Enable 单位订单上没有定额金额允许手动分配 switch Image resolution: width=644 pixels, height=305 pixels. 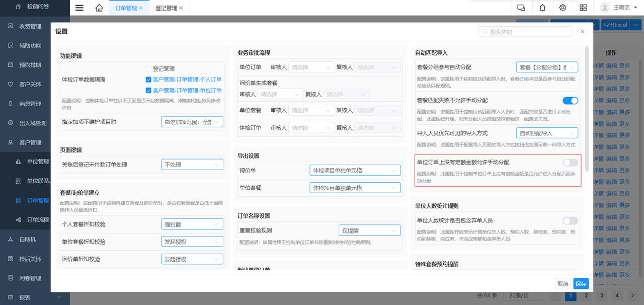click(570, 163)
